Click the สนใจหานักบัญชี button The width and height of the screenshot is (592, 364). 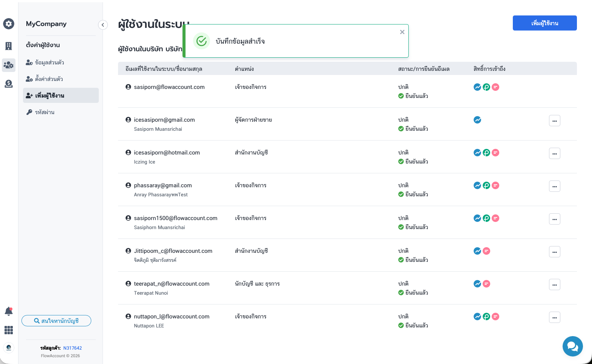(56, 321)
